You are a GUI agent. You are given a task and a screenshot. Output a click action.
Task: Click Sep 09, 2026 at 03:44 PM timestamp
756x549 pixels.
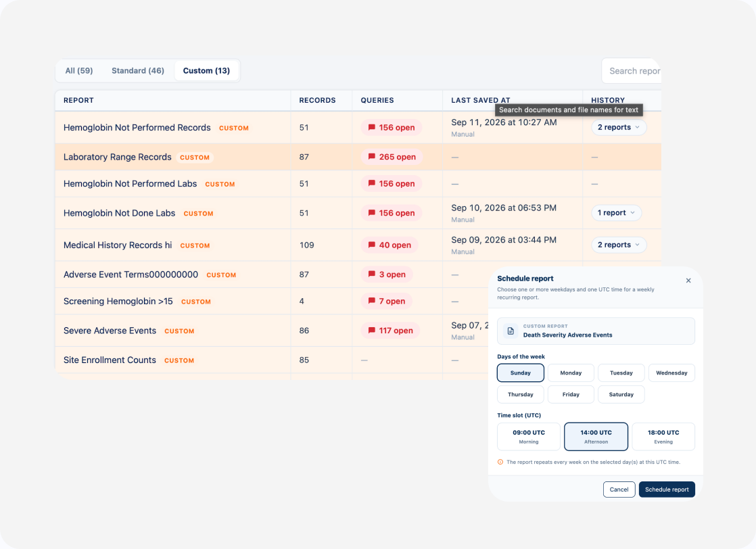(x=504, y=239)
